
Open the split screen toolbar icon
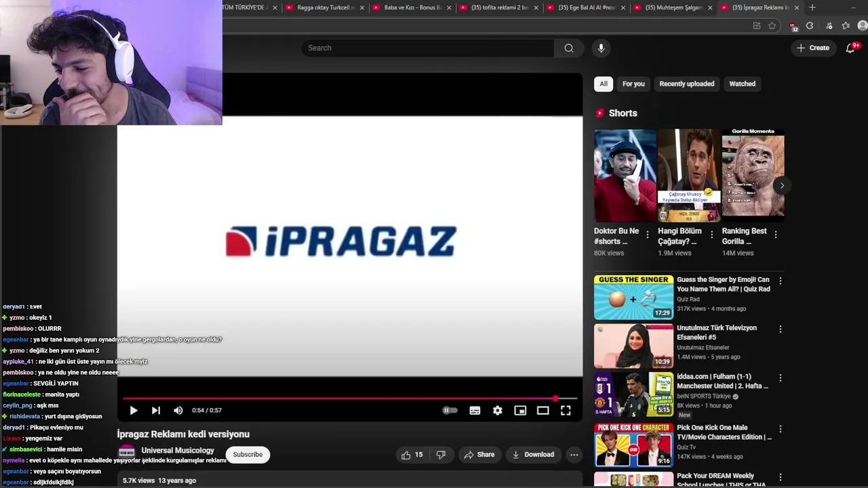(x=757, y=26)
